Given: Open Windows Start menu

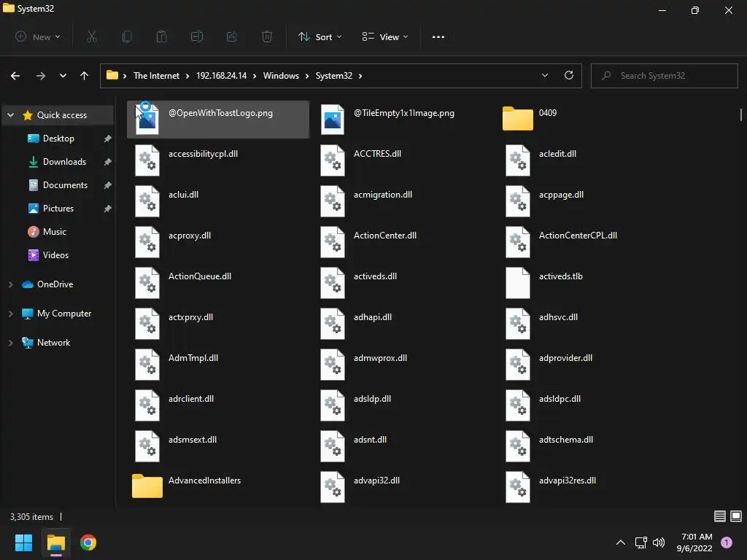Looking at the screenshot, I should pyautogui.click(x=23, y=542).
